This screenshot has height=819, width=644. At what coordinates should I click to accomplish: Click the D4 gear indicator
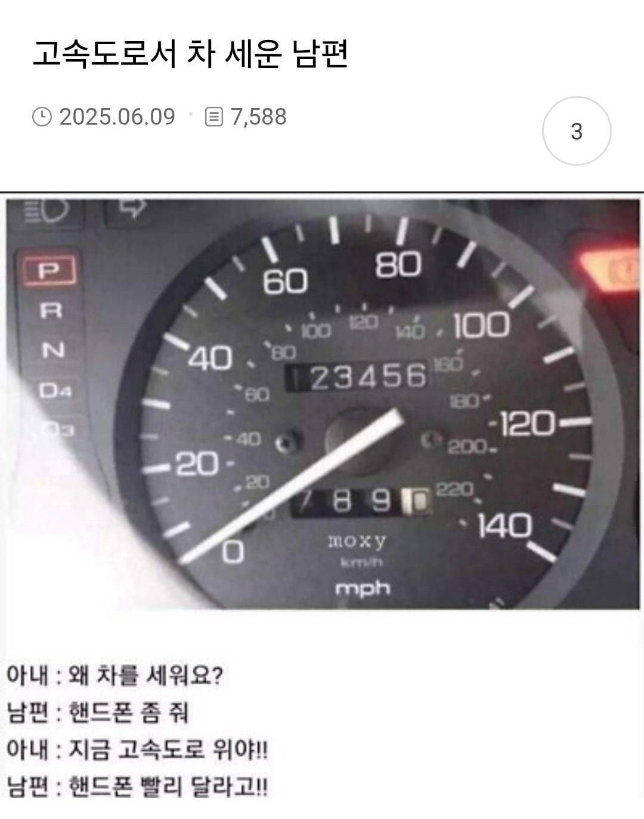(55, 391)
